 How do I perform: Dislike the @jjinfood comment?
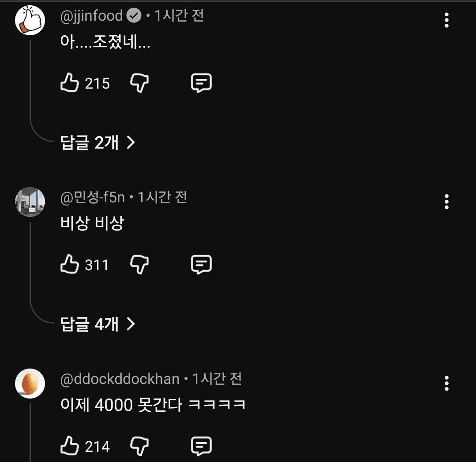point(139,83)
